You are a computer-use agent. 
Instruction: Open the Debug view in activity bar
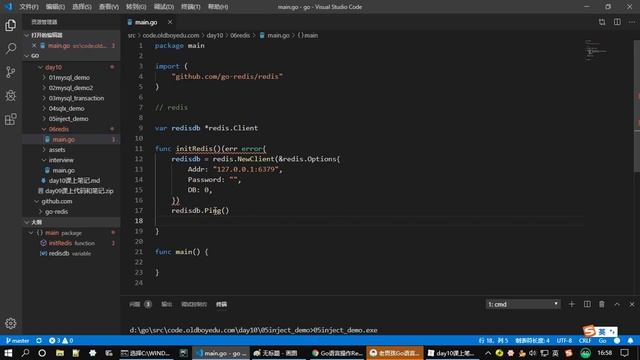pyautogui.click(x=11, y=96)
